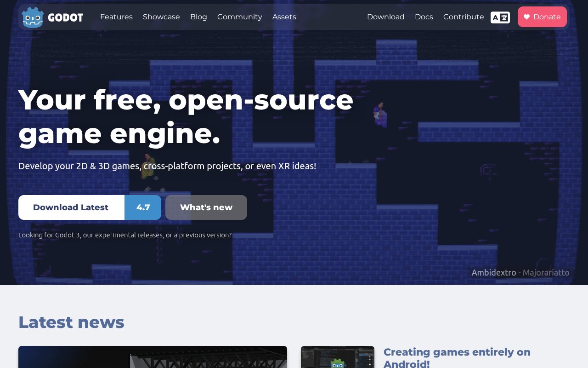Open the Ambidextro game credit link
The width and height of the screenshot is (588, 368).
click(494, 272)
